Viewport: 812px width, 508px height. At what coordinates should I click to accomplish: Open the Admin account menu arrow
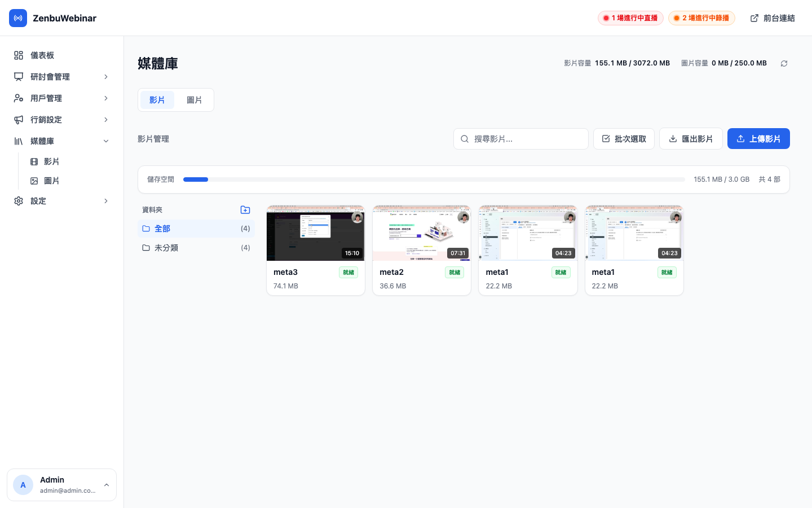[x=107, y=485]
